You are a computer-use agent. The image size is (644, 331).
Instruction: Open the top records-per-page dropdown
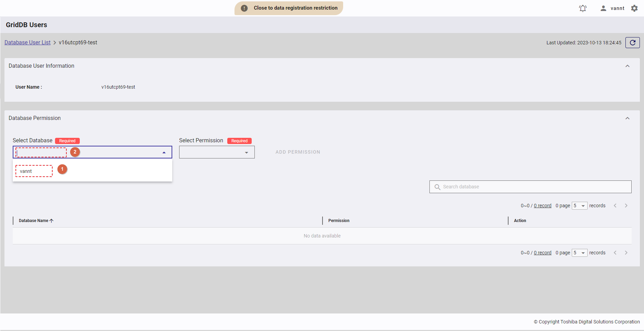tap(579, 206)
